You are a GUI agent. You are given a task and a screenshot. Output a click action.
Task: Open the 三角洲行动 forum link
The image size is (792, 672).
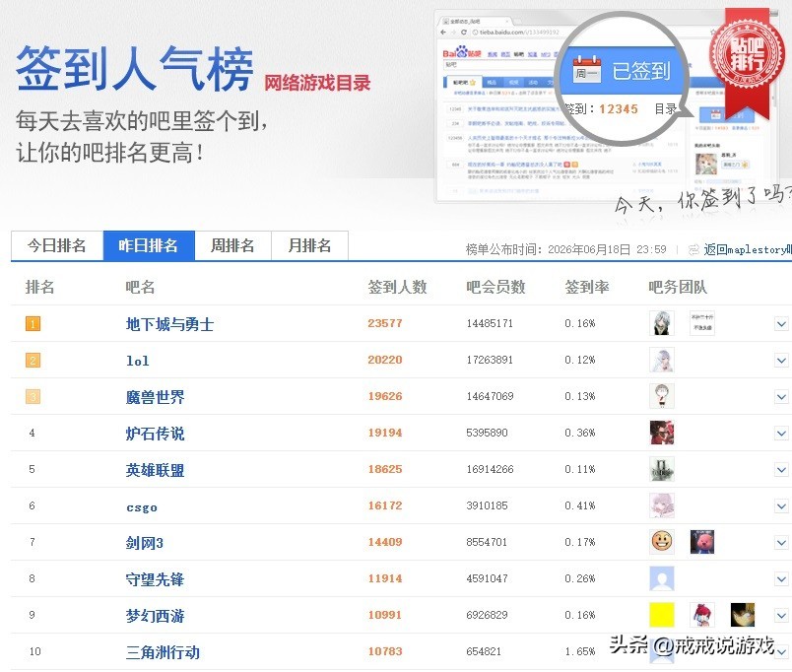[x=163, y=652]
